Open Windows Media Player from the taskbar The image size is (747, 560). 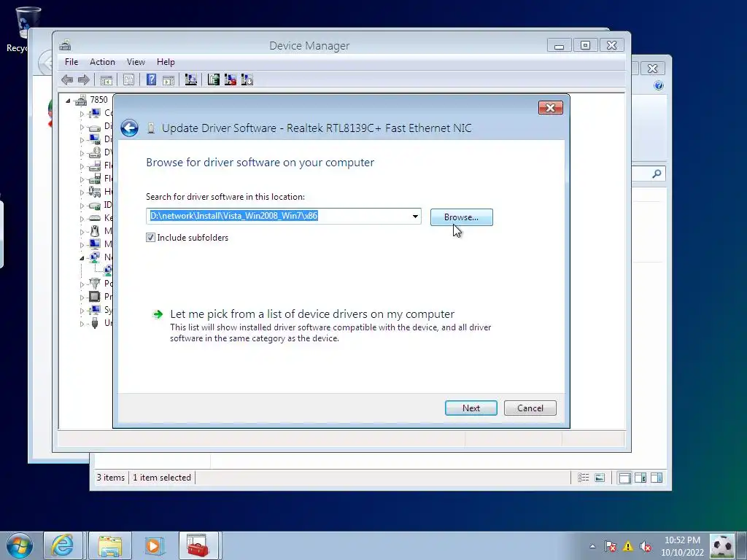[153, 545]
